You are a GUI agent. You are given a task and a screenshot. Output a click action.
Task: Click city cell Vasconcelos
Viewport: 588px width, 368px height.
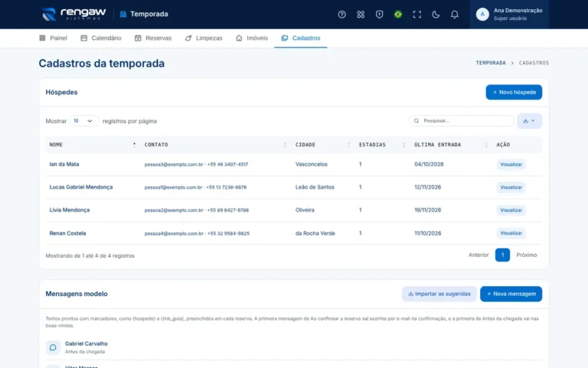click(x=312, y=164)
